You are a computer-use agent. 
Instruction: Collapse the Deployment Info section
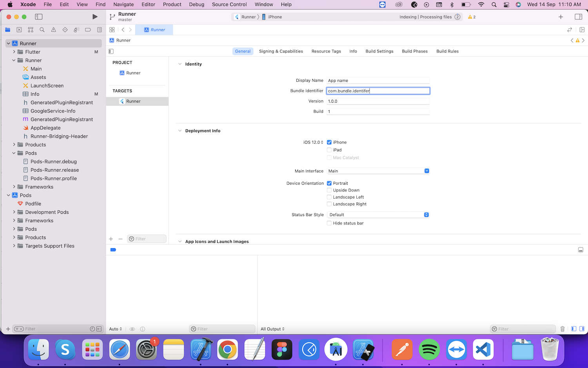tap(180, 131)
